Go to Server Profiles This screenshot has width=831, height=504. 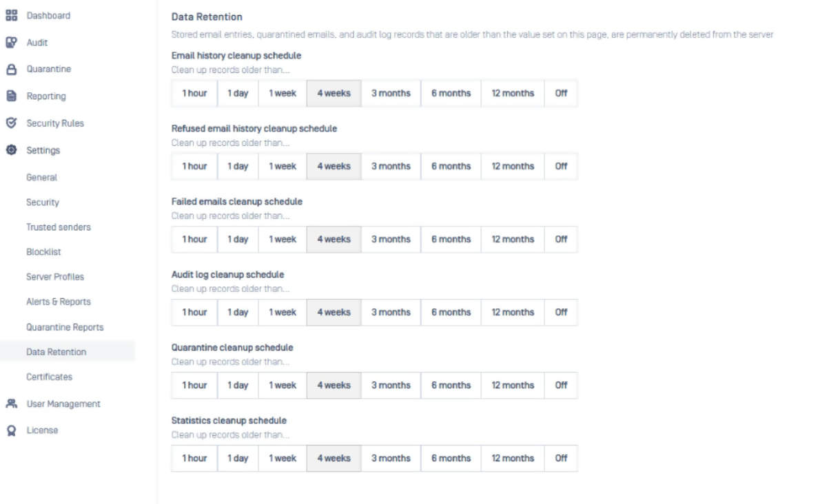[x=55, y=277]
